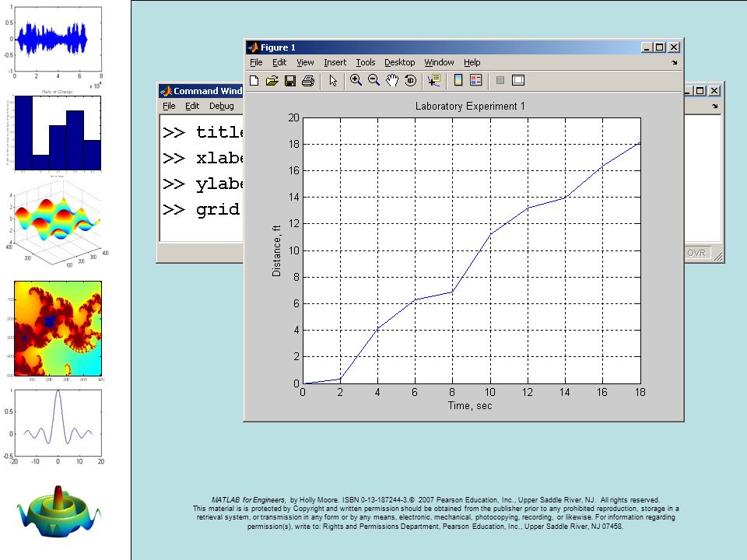Open the View menu in Figure 1

(x=305, y=62)
